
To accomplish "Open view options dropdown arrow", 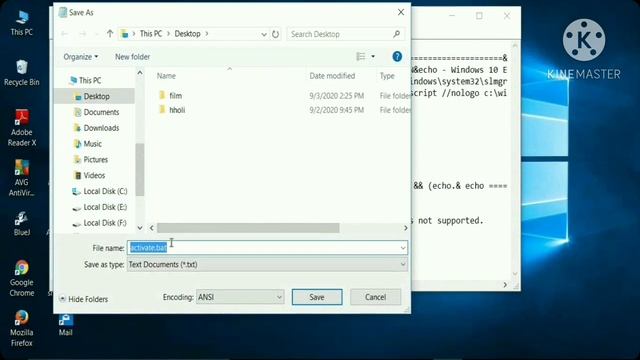I will click(373, 56).
